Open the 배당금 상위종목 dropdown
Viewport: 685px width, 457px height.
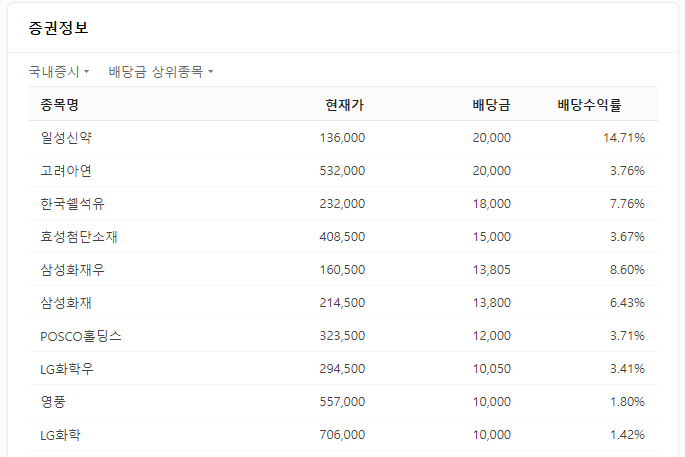[x=161, y=72]
